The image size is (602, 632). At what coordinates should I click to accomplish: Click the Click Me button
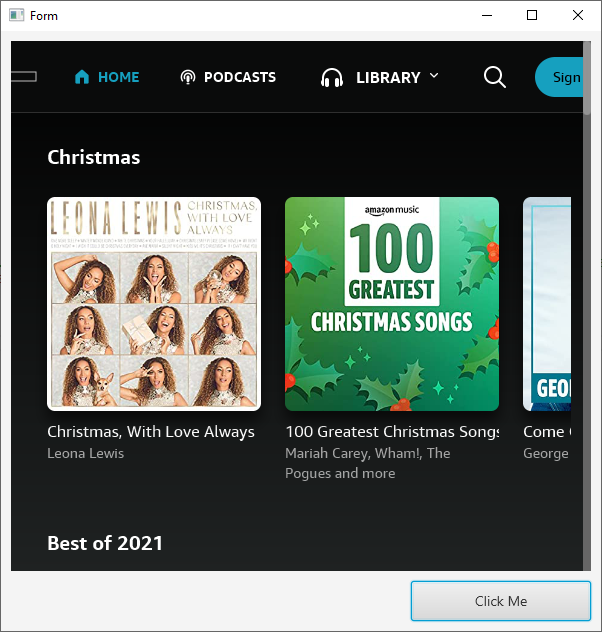pyautogui.click(x=501, y=601)
